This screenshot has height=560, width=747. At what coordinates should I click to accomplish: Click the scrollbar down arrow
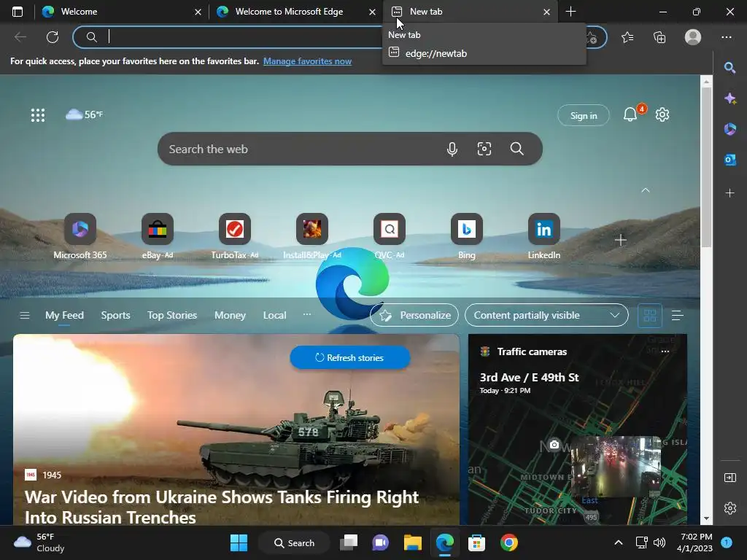tap(706, 518)
